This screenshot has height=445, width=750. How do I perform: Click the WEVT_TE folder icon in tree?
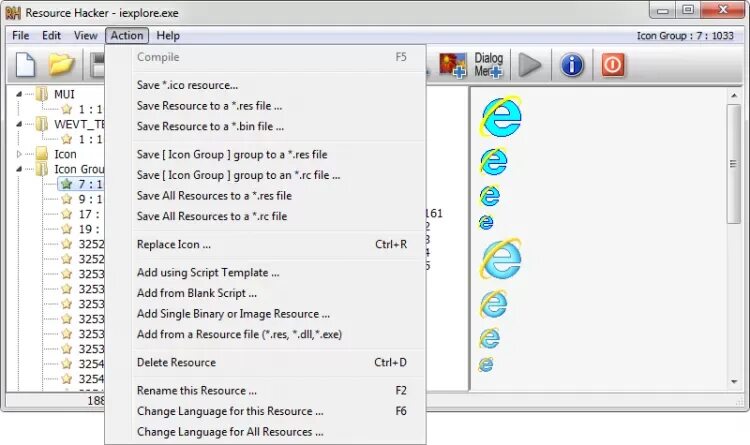(42, 124)
